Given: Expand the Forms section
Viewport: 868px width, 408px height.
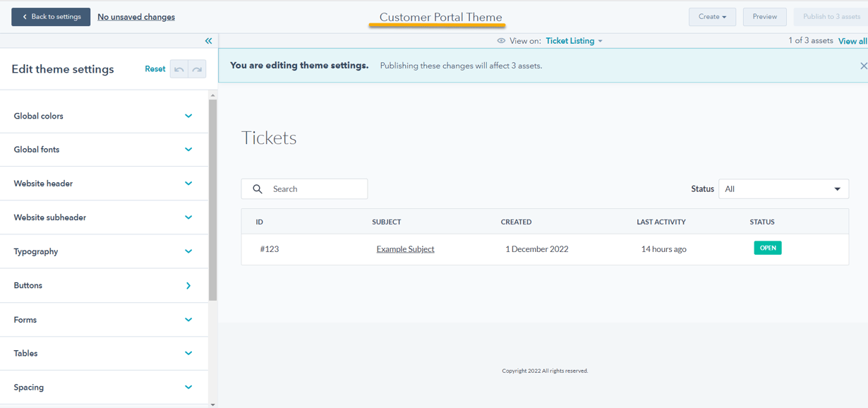Looking at the screenshot, I should pos(188,320).
